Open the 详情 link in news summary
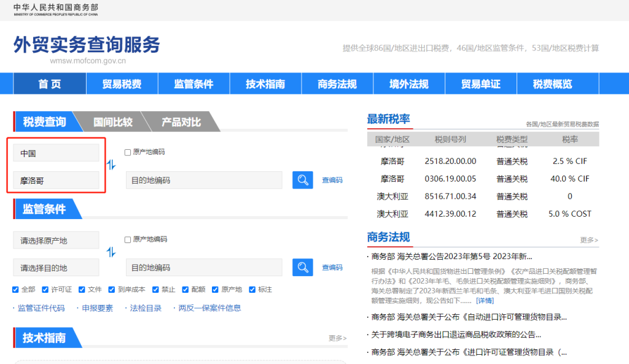The height and width of the screenshot is (364, 629). tap(485, 301)
